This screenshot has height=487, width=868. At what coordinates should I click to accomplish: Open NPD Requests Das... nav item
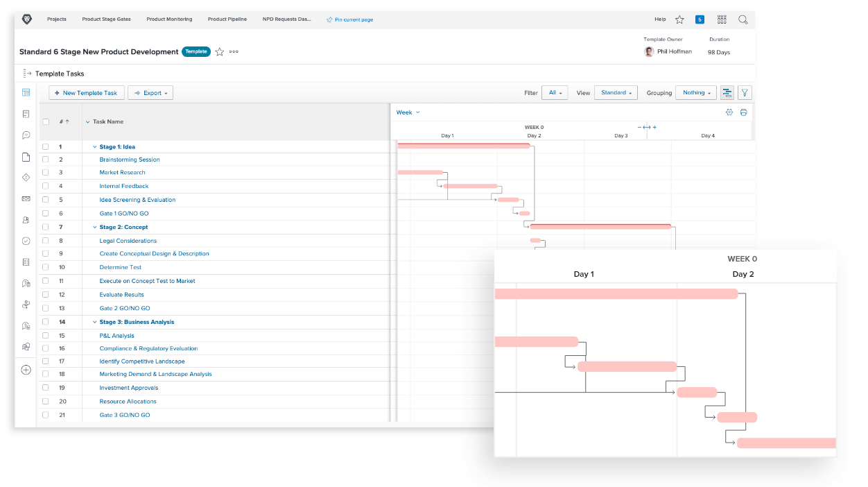[287, 19]
